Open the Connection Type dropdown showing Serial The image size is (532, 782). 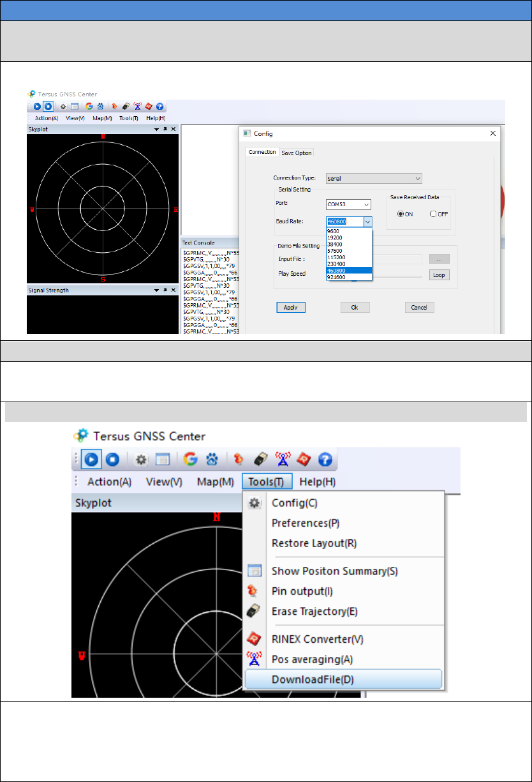[x=374, y=179]
